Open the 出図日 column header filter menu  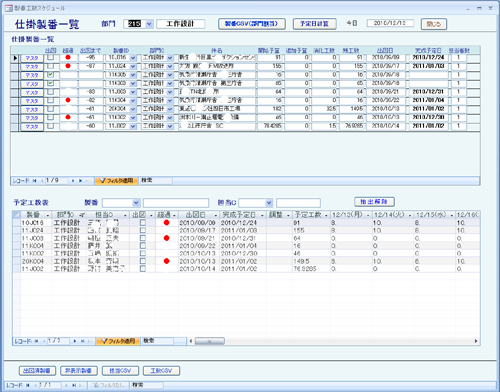216,215
